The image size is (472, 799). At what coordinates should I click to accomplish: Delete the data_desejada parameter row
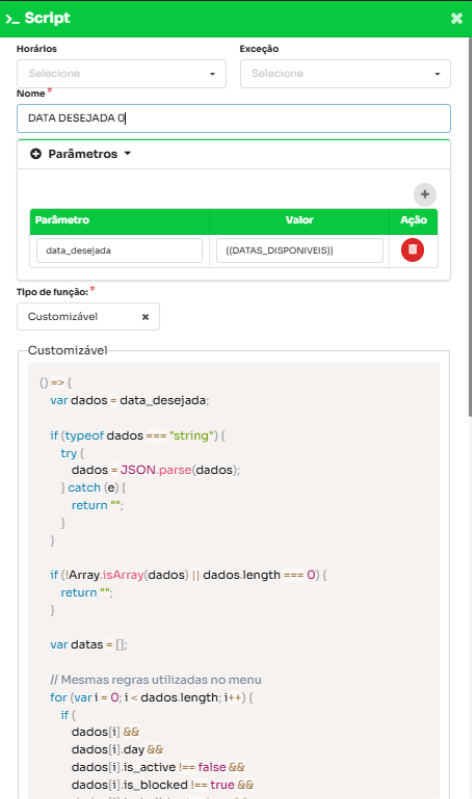[x=412, y=250]
